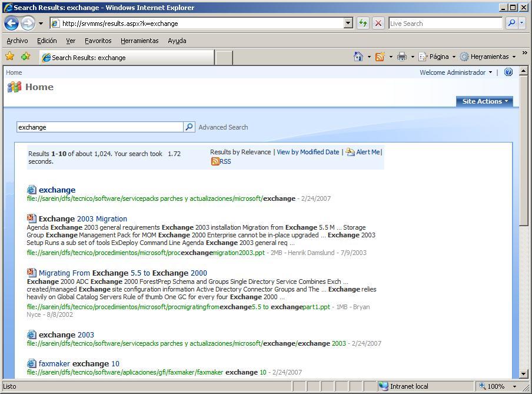This screenshot has height=394, width=532.
Task: Click the Alert Me bell icon
Action: (350, 152)
